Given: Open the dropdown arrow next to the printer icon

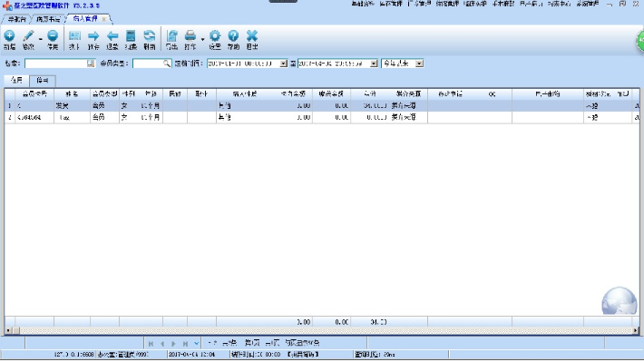Looking at the screenshot, I should pos(202,39).
